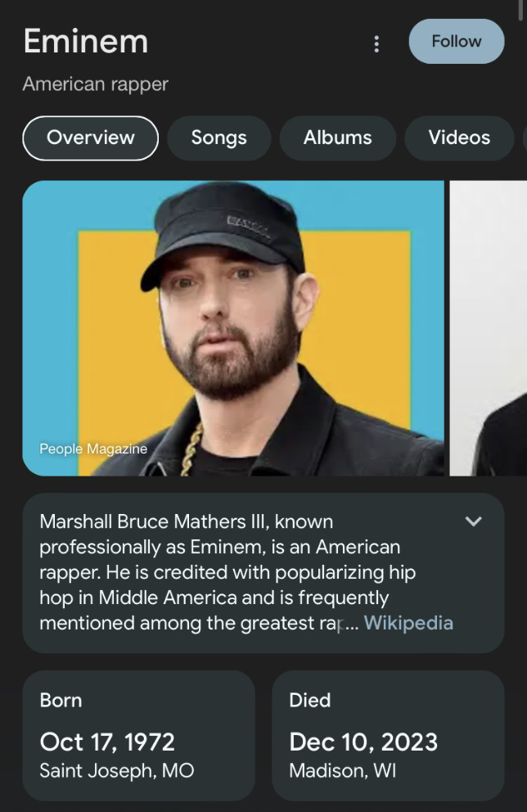Open the Albums tab

[337, 138]
